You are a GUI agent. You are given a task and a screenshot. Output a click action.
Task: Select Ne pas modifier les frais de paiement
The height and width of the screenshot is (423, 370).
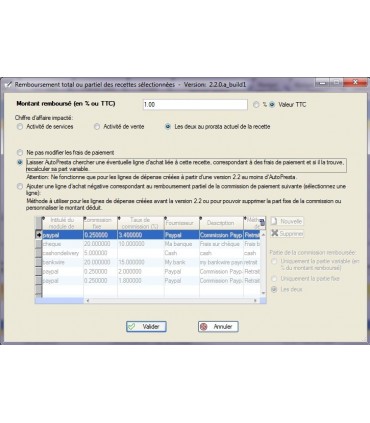point(20,153)
